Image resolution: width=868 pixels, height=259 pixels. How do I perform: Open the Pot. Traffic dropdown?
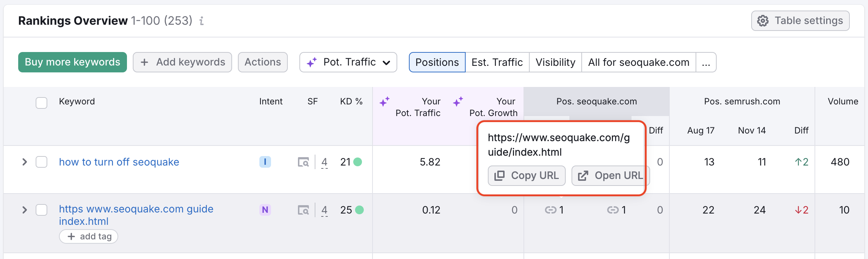[x=348, y=62]
